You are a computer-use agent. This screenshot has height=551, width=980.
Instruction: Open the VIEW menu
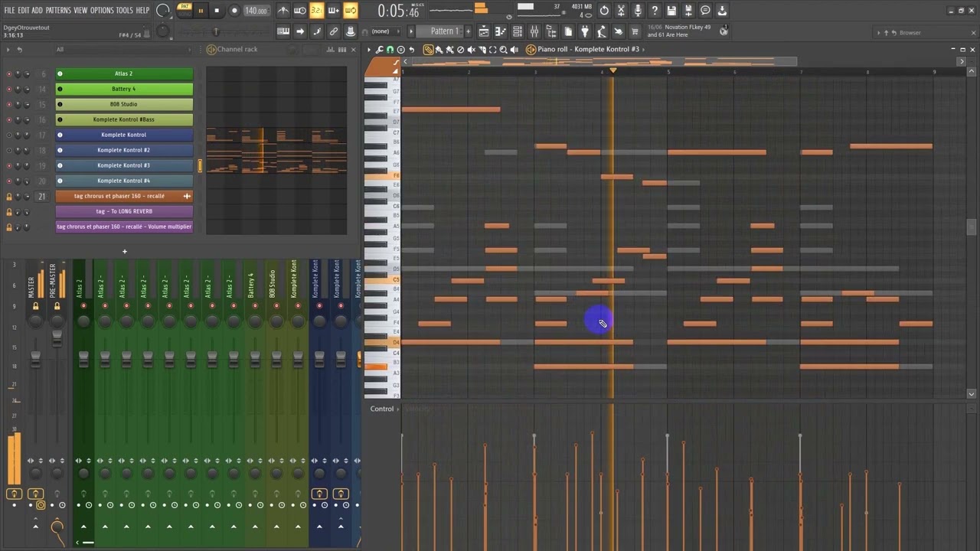(80, 10)
